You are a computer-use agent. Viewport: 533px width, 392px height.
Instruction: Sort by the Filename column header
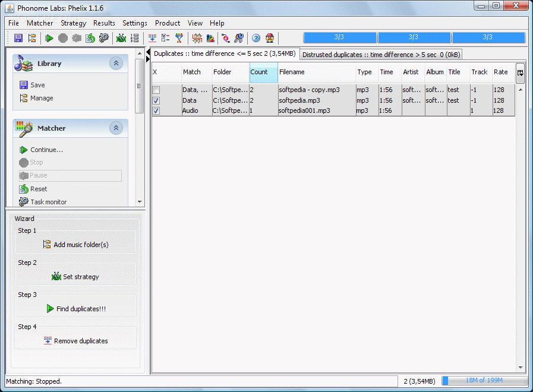[x=317, y=72]
